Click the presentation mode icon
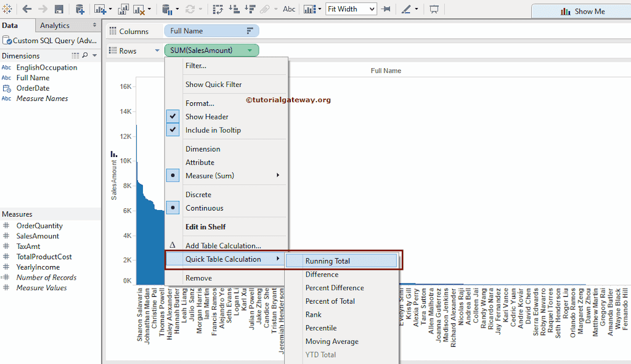Image resolution: width=631 pixels, height=364 pixels. click(x=434, y=9)
